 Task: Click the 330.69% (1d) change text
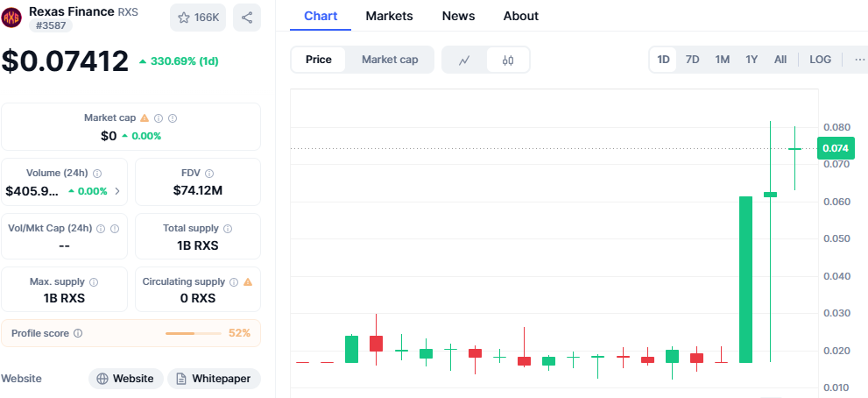pos(184,61)
